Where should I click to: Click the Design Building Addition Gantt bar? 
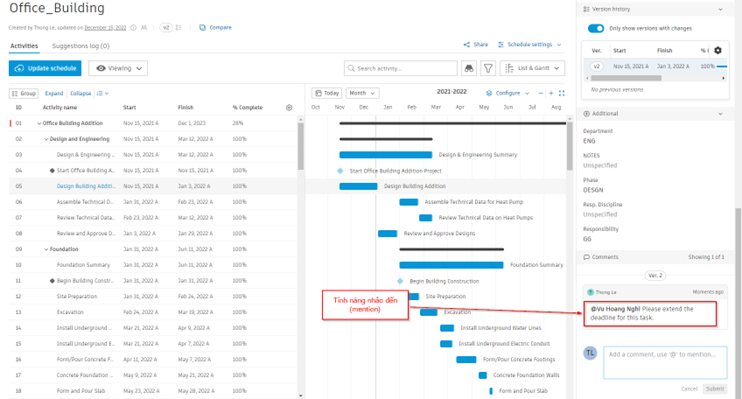click(358, 186)
